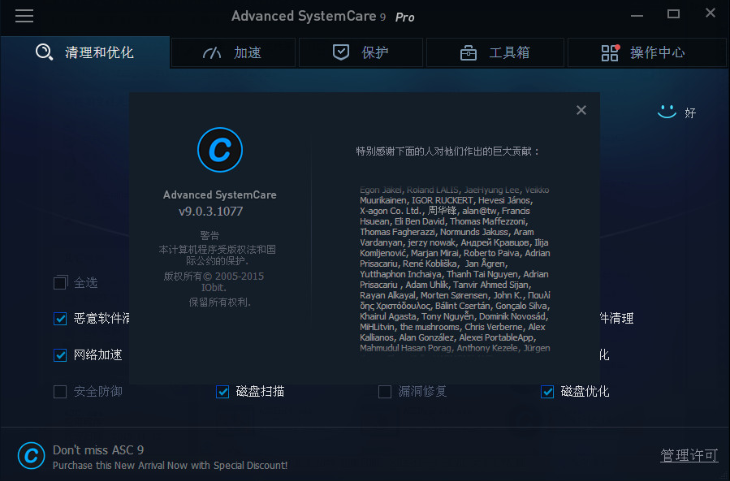This screenshot has height=481, width=730.
Task: Toggle the 全选 checkbox
Action: (x=60, y=283)
